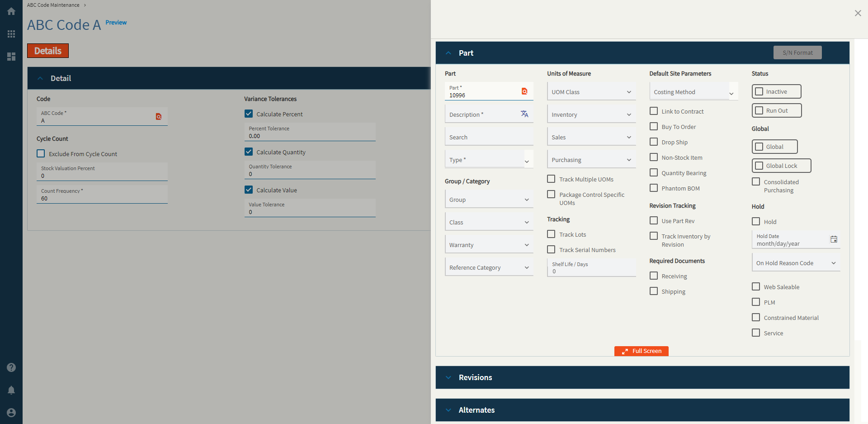Open the Hold Date calendar icon
This screenshot has height=424, width=868.
pos(834,239)
